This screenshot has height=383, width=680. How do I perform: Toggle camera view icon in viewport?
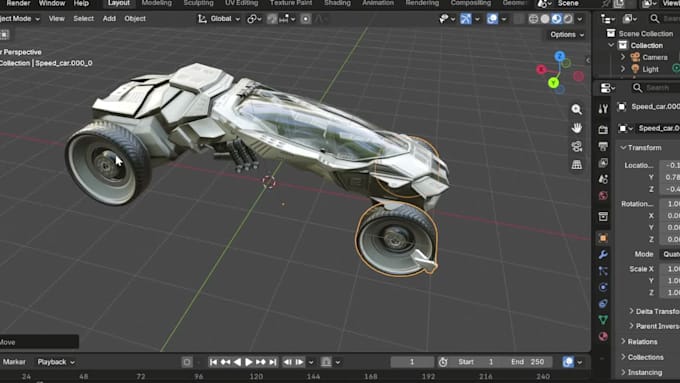click(576, 147)
